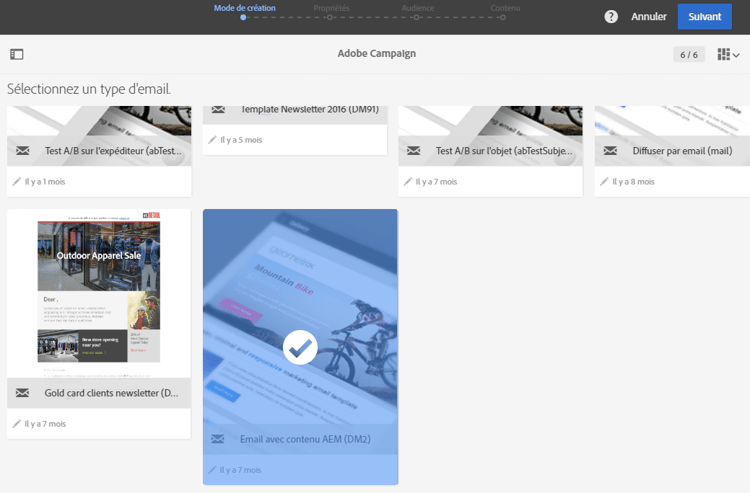Image resolution: width=750 pixels, height=493 pixels.
Task: Click the Propriétés step marker dot
Action: click(x=330, y=18)
